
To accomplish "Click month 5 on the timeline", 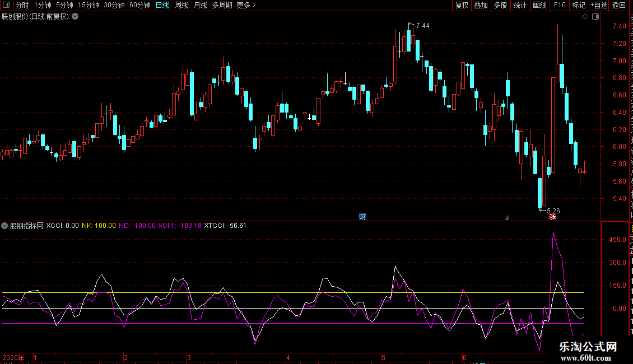I will (x=384, y=357).
